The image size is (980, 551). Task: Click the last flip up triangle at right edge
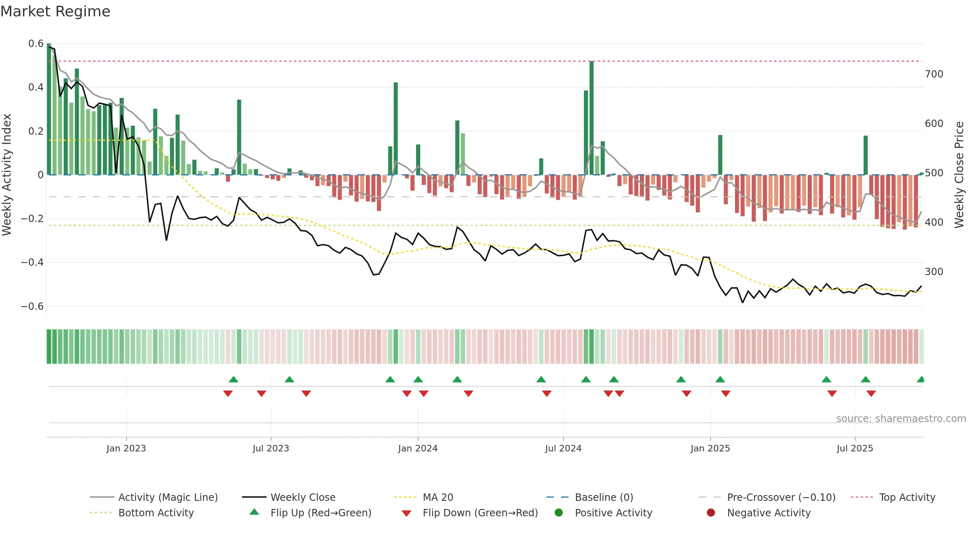[921, 379]
